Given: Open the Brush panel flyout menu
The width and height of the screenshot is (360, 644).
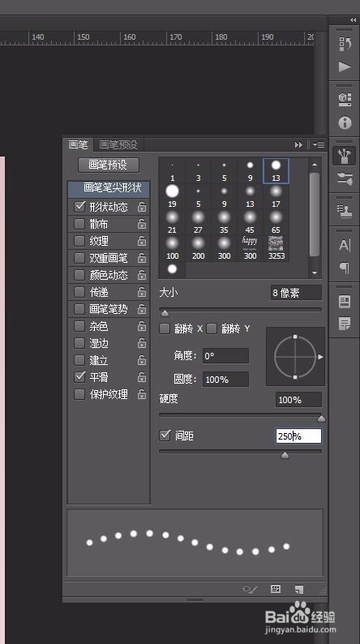Looking at the screenshot, I should tap(318, 144).
